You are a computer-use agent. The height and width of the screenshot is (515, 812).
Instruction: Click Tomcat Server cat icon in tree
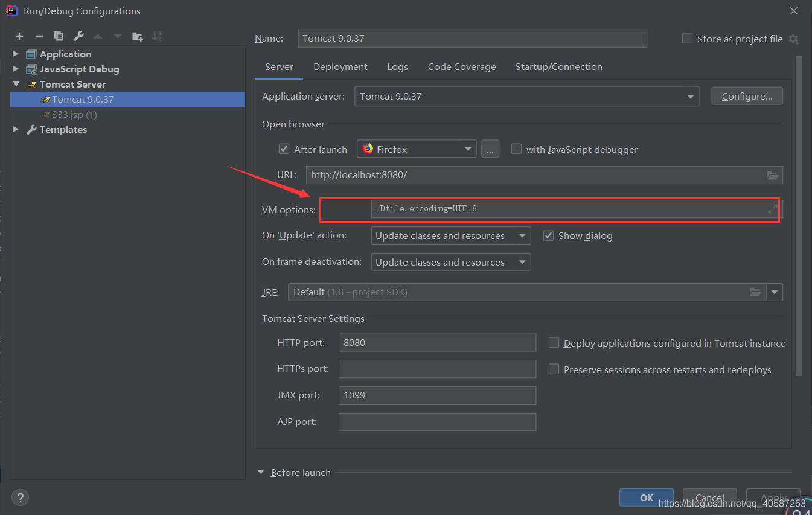[32, 84]
